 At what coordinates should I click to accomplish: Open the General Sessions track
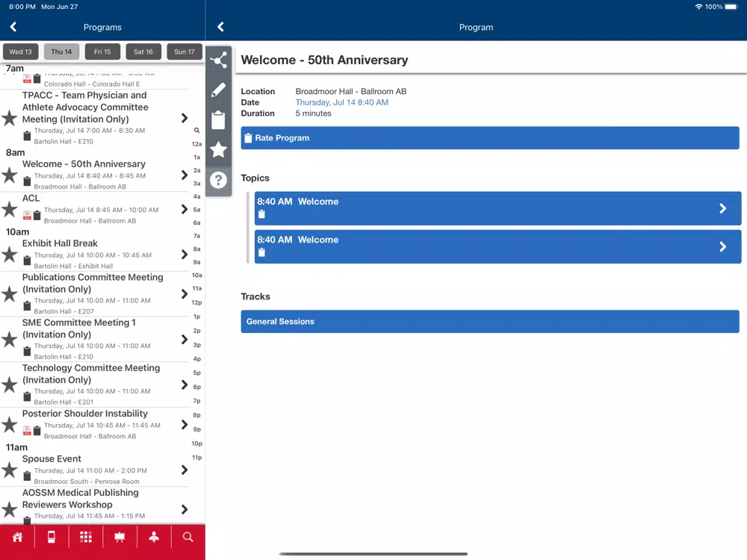click(490, 321)
